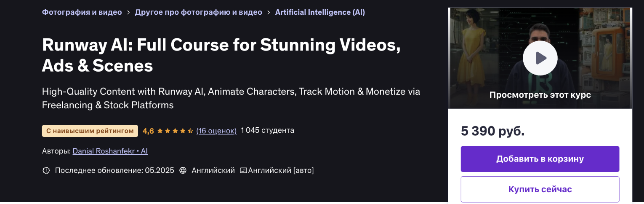Click the closed captions icon
Screen dimensions: 644x204
click(243, 171)
